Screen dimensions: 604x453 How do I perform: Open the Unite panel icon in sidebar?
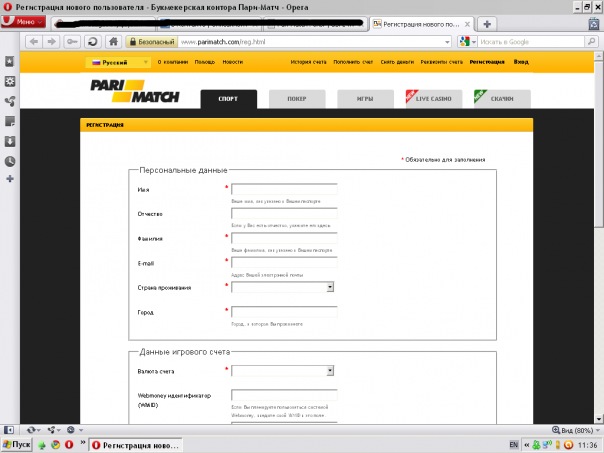(10, 101)
